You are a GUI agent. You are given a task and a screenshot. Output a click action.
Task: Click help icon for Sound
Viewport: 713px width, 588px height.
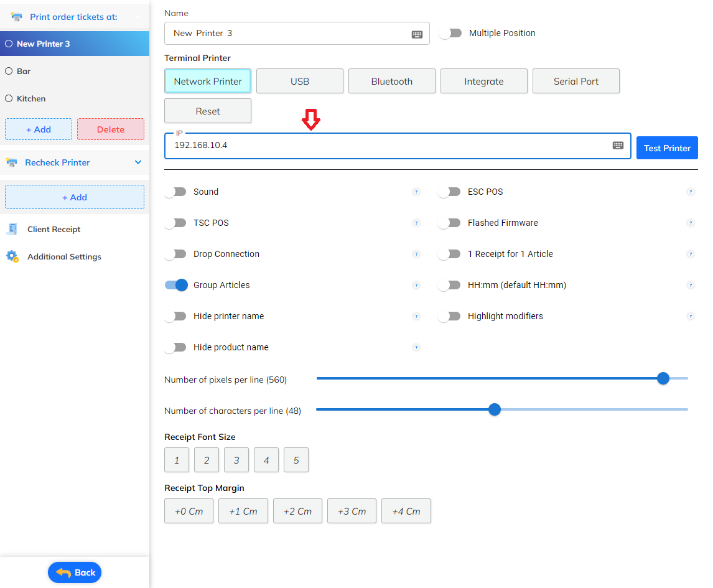(416, 192)
